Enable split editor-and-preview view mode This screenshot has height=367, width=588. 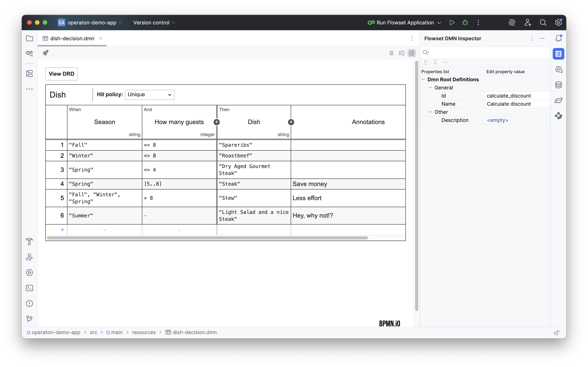click(x=401, y=53)
